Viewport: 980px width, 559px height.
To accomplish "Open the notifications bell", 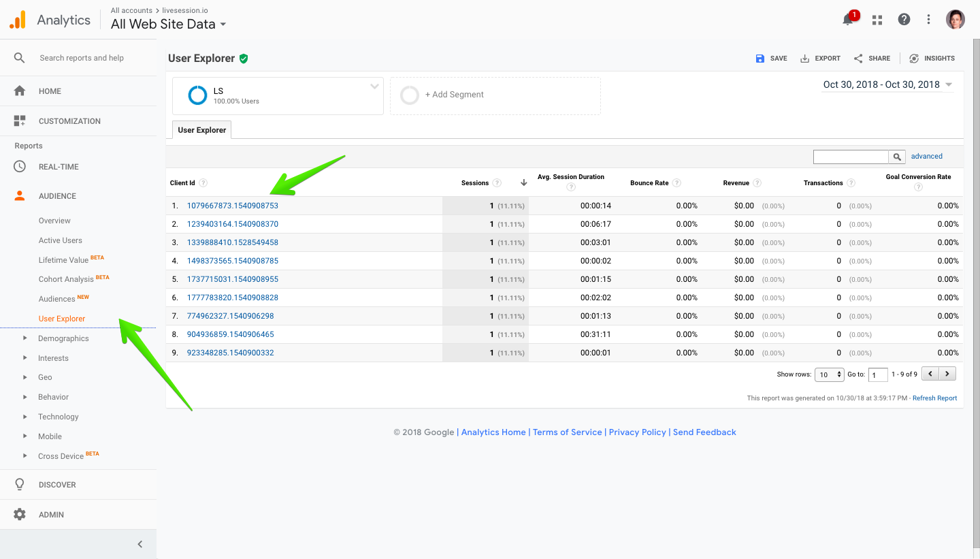I will (x=847, y=19).
